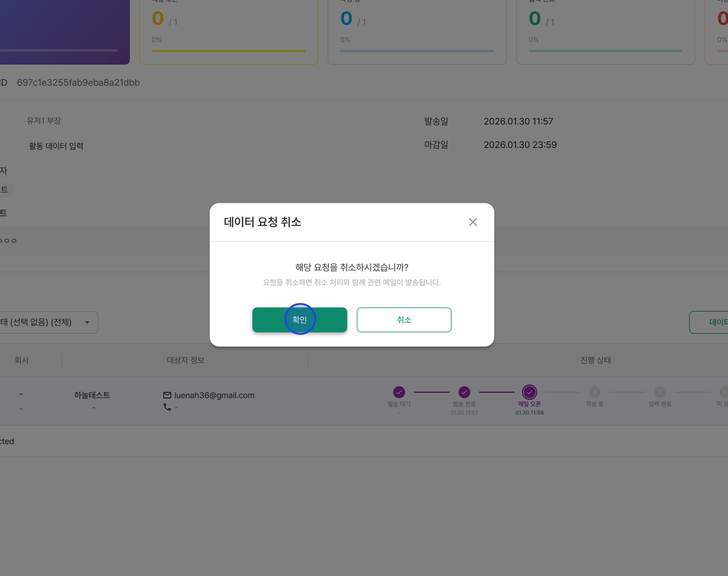Screen dimensions: 728x576
Task: Click the yellow progress bar in the first card
Action: click(x=228, y=51)
